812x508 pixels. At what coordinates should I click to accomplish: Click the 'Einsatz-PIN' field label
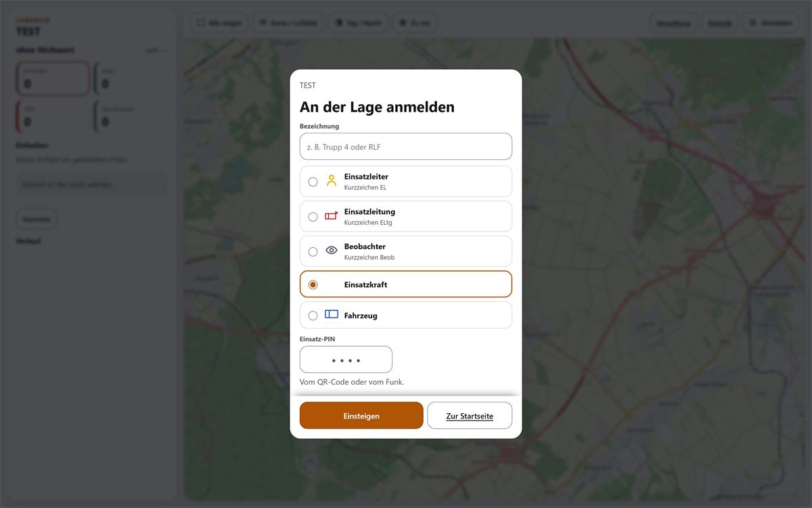tap(317, 339)
